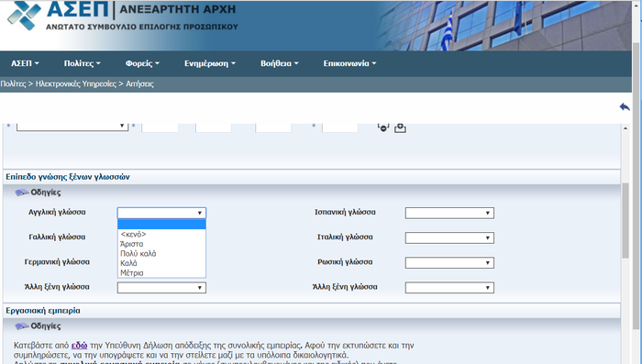The height and width of the screenshot is (364, 642).
Task: Click the Ιταλική γλώσσα label
Action: click(345, 237)
